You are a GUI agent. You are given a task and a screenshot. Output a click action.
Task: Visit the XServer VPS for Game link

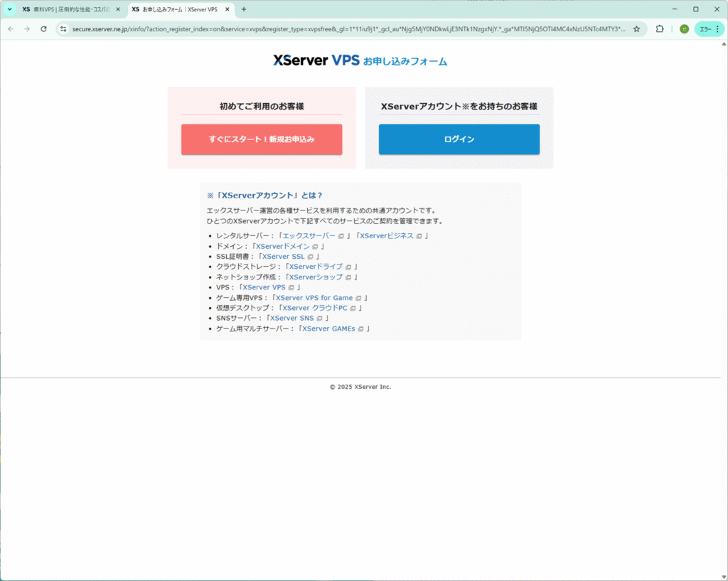314,298
